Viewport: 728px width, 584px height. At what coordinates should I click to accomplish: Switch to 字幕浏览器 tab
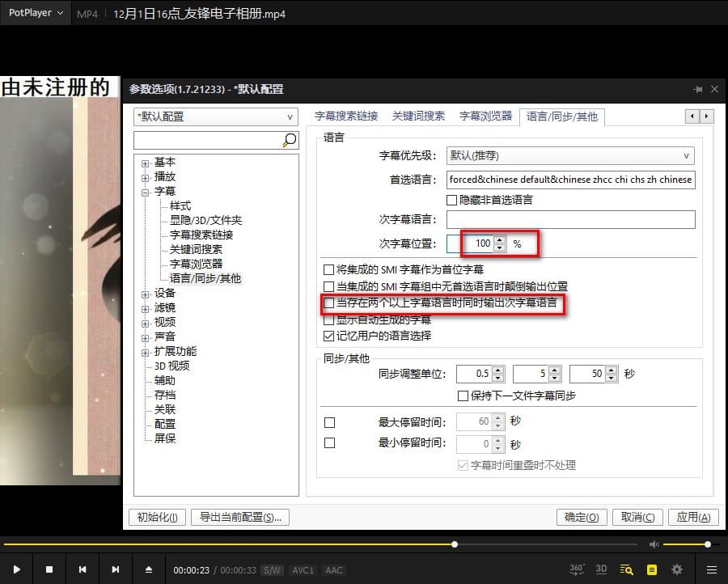[x=485, y=116]
